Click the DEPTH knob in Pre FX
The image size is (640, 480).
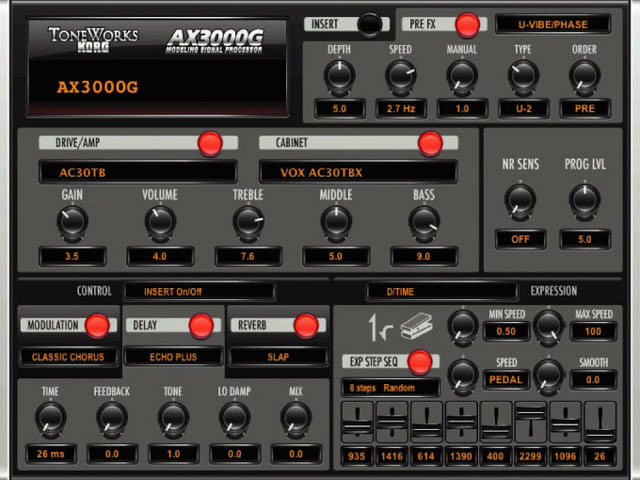[339, 76]
